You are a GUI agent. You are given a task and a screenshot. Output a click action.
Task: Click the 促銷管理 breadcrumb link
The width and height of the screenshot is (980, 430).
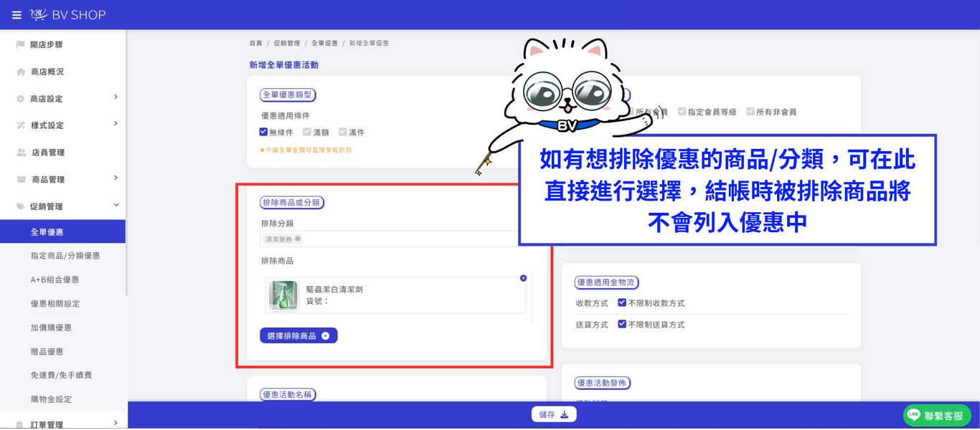click(x=287, y=44)
